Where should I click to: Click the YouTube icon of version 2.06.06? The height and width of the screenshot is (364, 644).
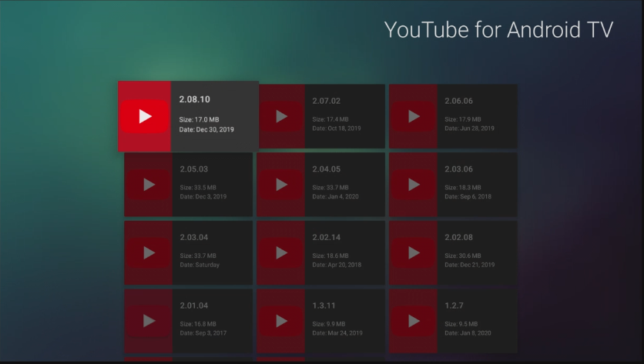(x=413, y=116)
